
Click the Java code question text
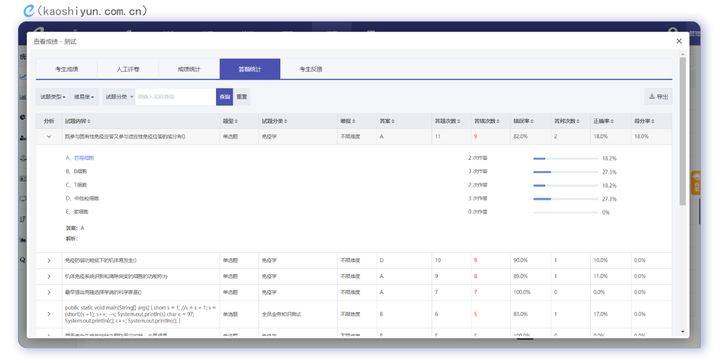click(140, 314)
